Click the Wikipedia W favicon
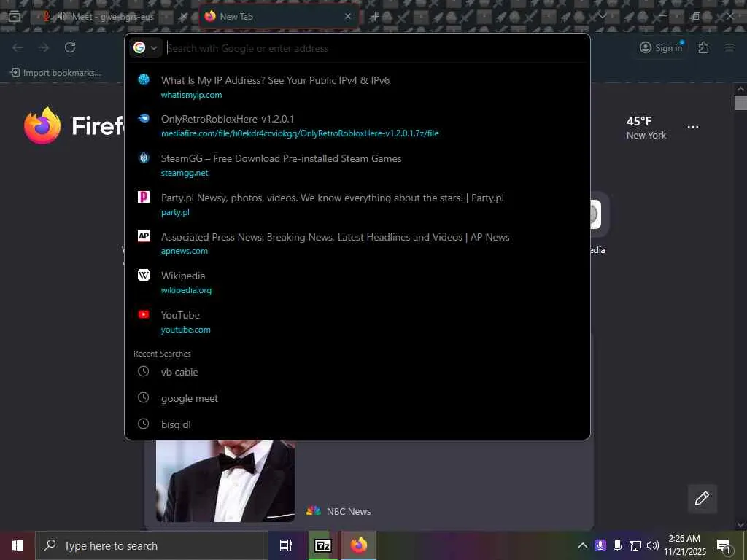This screenshot has width=747, height=560. click(x=144, y=275)
